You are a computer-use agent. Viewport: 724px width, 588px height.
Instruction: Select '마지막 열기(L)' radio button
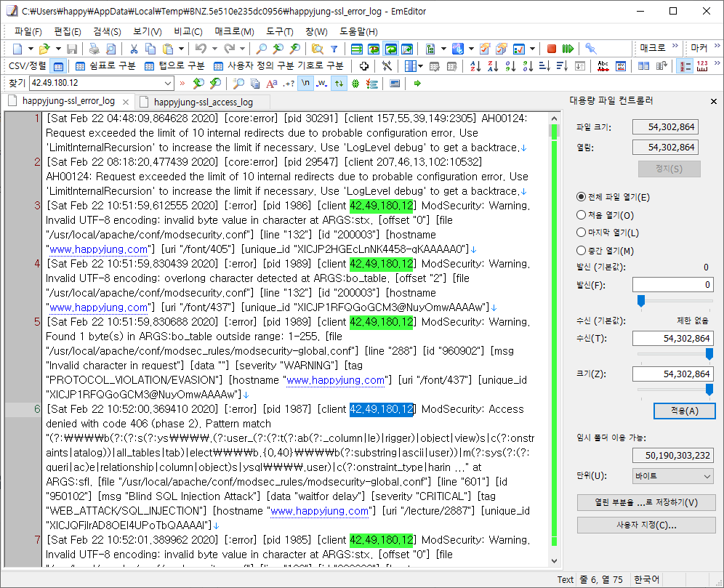tap(581, 233)
